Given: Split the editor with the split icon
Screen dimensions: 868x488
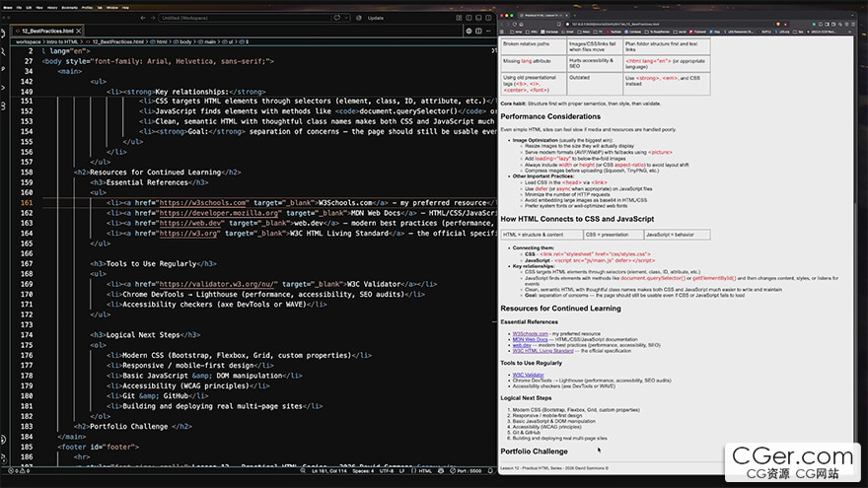Looking at the screenshot, I should click(478, 31).
